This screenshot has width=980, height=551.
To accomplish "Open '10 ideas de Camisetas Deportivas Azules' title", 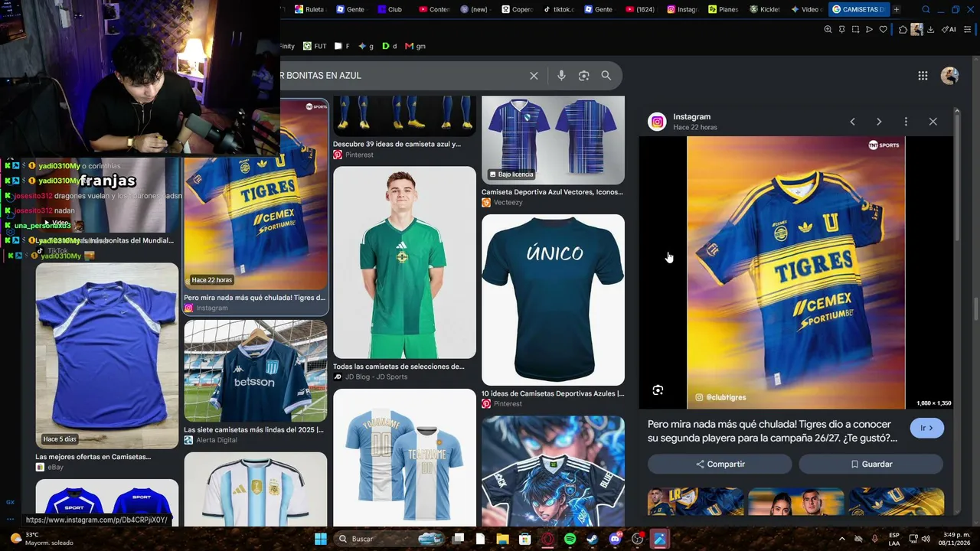I will pos(553,393).
